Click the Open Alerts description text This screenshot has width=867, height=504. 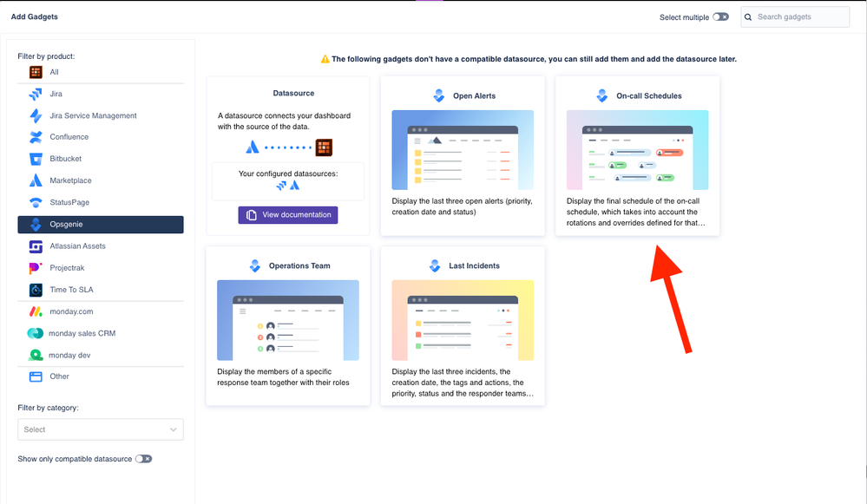click(463, 206)
